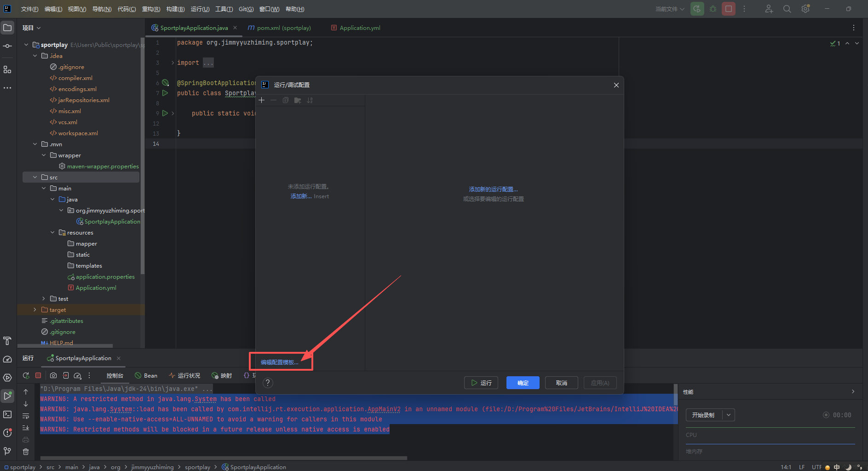The width and height of the screenshot is (868, 471).
Task: Open the IDE settings gear icon at top right
Action: tap(805, 9)
